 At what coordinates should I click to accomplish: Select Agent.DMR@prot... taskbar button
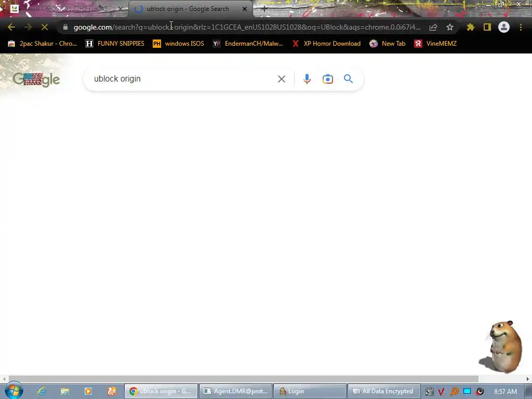[x=235, y=392]
